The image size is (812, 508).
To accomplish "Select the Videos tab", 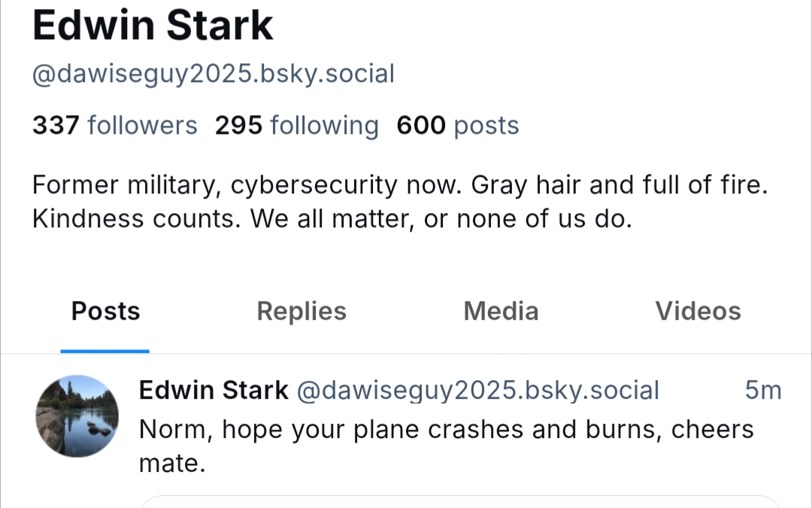I will [698, 311].
